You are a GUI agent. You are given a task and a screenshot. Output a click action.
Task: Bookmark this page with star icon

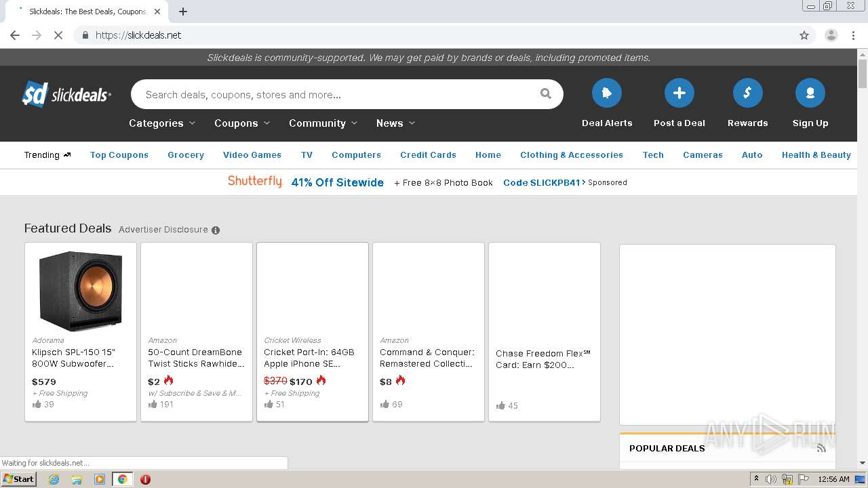point(804,35)
